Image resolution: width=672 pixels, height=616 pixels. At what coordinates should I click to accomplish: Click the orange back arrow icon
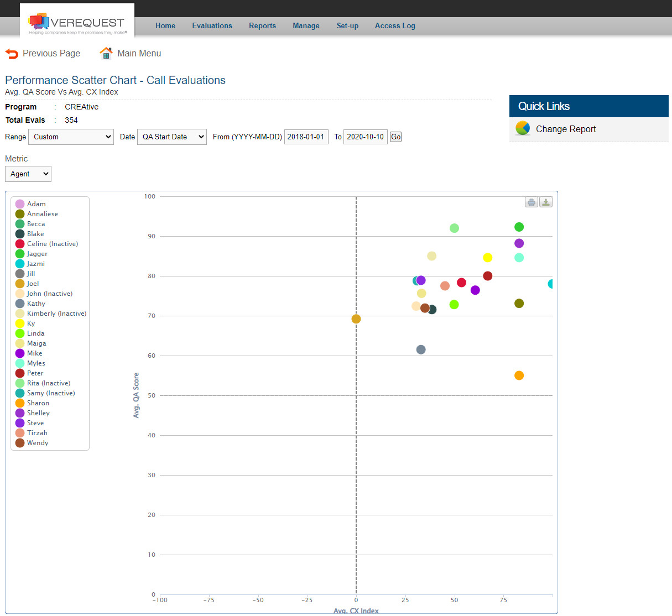(x=11, y=53)
